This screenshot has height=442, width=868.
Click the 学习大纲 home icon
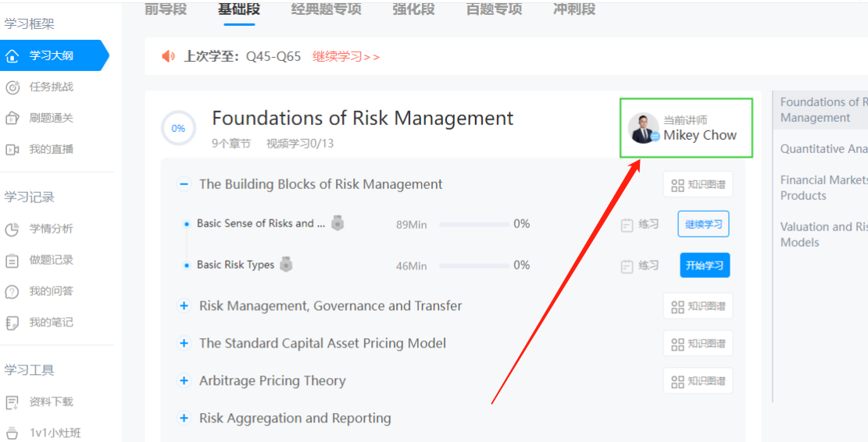(12, 55)
